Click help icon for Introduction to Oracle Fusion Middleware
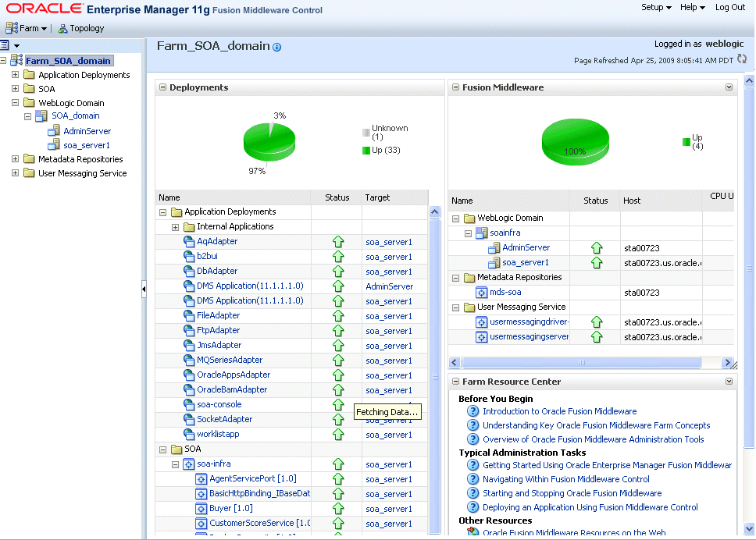 (x=473, y=411)
